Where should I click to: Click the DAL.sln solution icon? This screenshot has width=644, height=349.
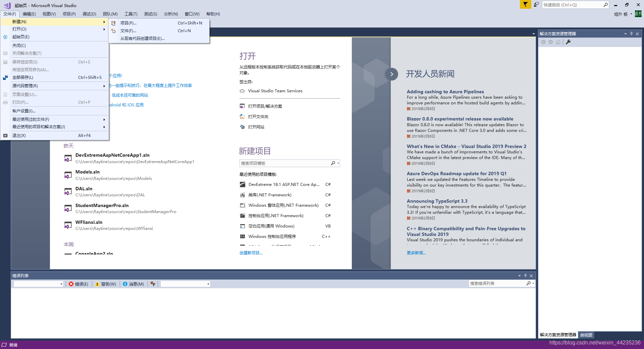coord(68,192)
